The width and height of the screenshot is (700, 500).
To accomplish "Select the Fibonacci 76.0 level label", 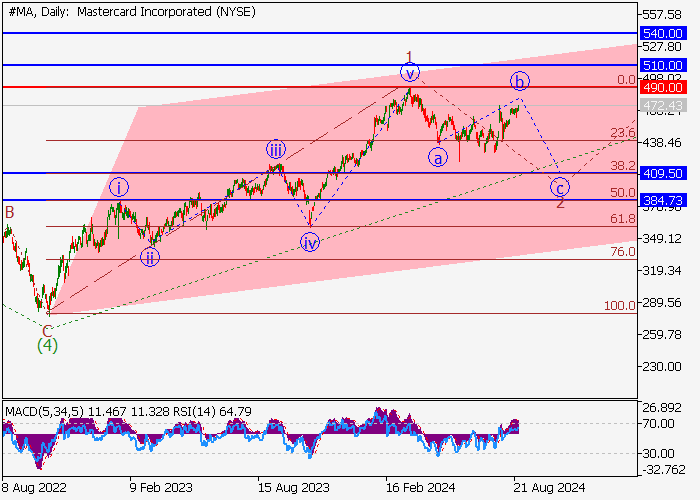I will [623, 252].
